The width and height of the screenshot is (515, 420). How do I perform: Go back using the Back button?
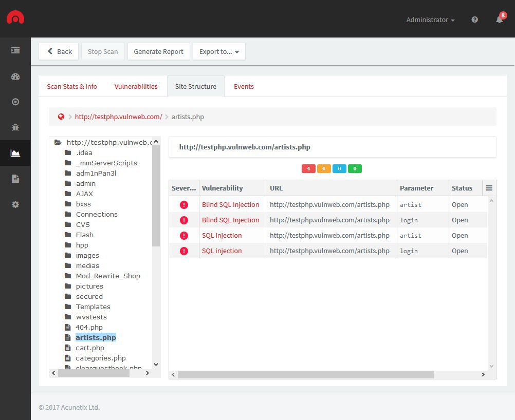[59, 51]
